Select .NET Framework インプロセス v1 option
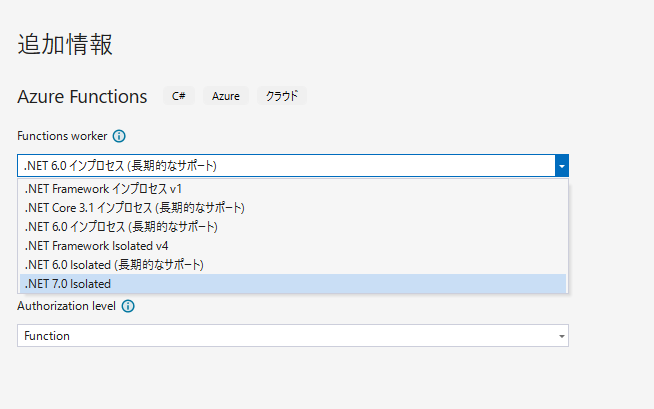654x409 pixels. click(x=293, y=189)
